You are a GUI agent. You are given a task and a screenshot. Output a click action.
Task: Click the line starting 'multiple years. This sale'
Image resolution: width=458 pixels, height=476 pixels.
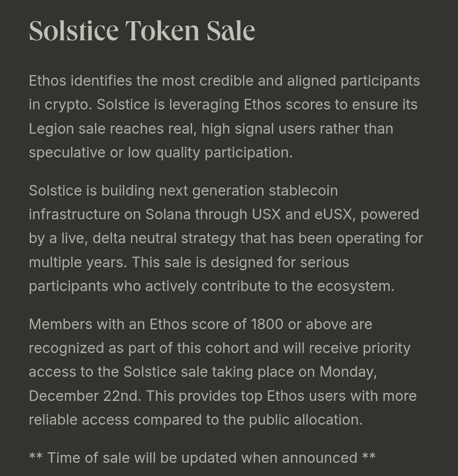pyautogui.click(x=189, y=262)
